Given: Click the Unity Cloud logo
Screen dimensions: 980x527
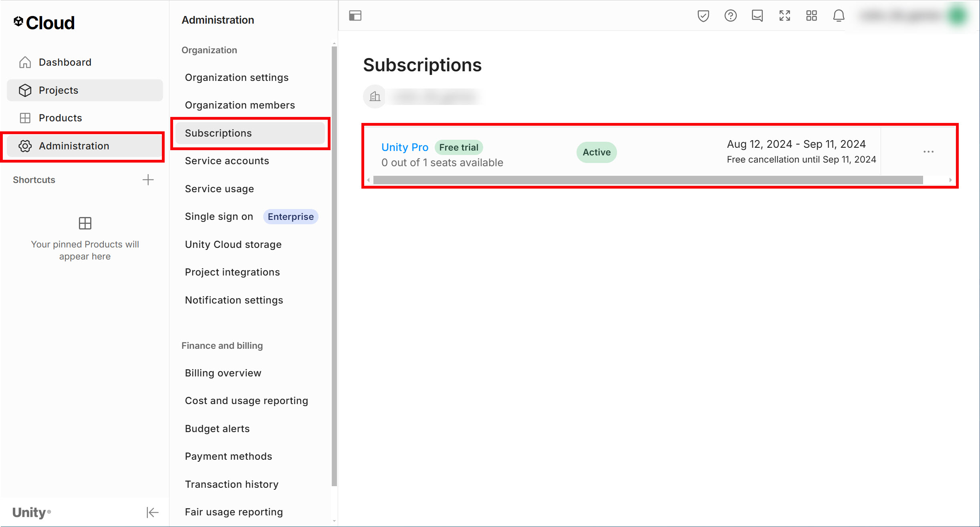Looking at the screenshot, I should coord(44,22).
